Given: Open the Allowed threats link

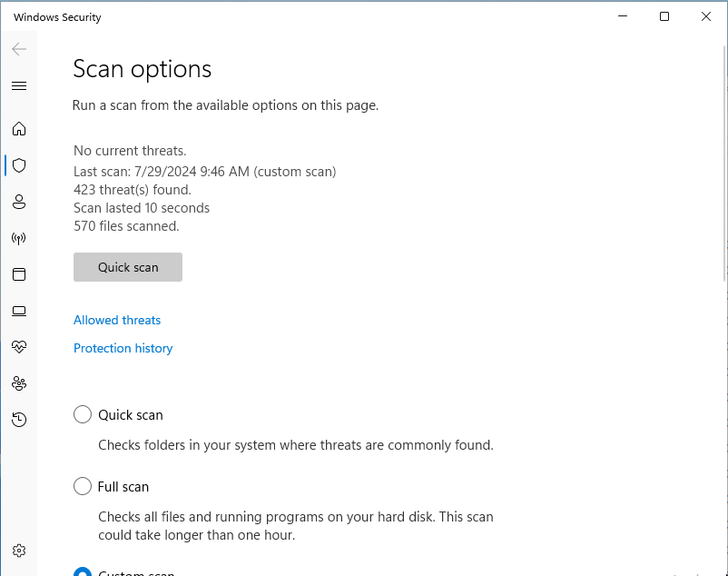Looking at the screenshot, I should pyautogui.click(x=117, y=320).
